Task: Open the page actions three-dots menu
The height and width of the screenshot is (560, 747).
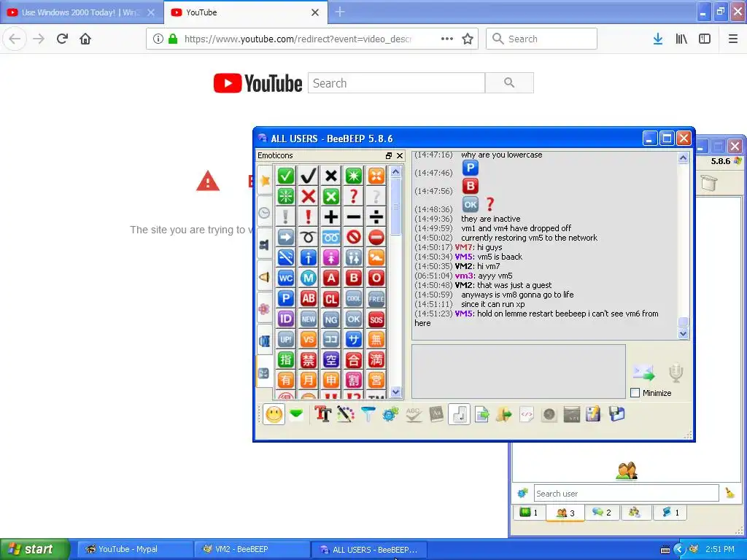Action: [x=447, y=39]
